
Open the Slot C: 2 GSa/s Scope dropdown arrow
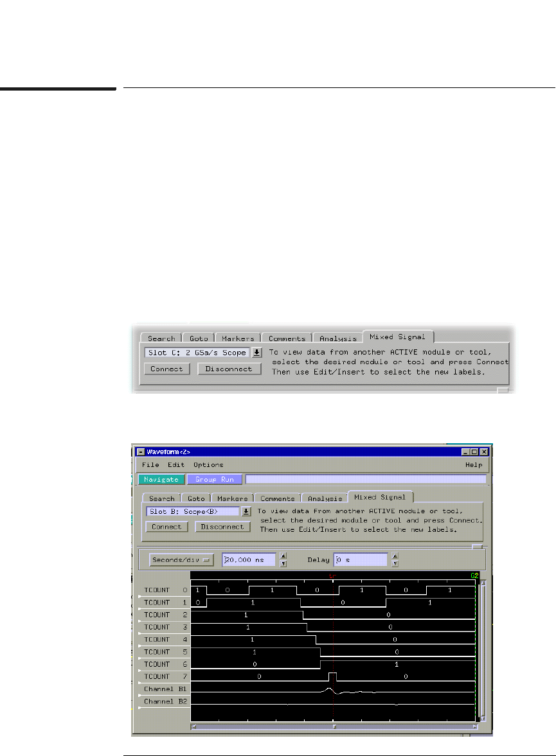pos(256,353)
